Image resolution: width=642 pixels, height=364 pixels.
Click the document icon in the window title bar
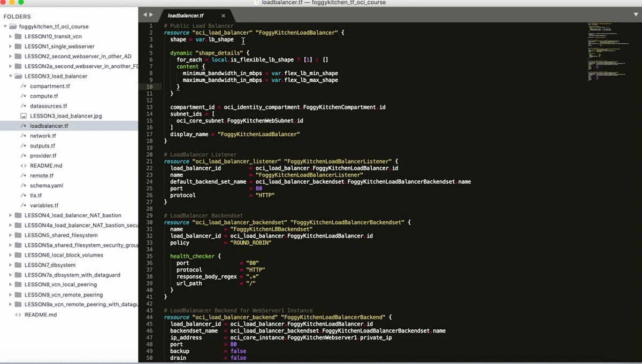[255, 3]
